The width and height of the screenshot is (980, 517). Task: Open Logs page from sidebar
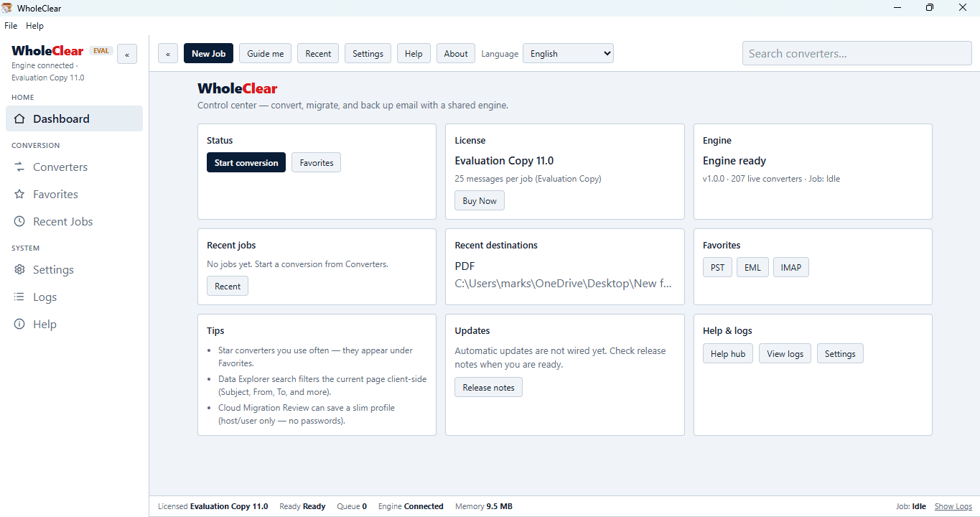click(x=74, y=297)
